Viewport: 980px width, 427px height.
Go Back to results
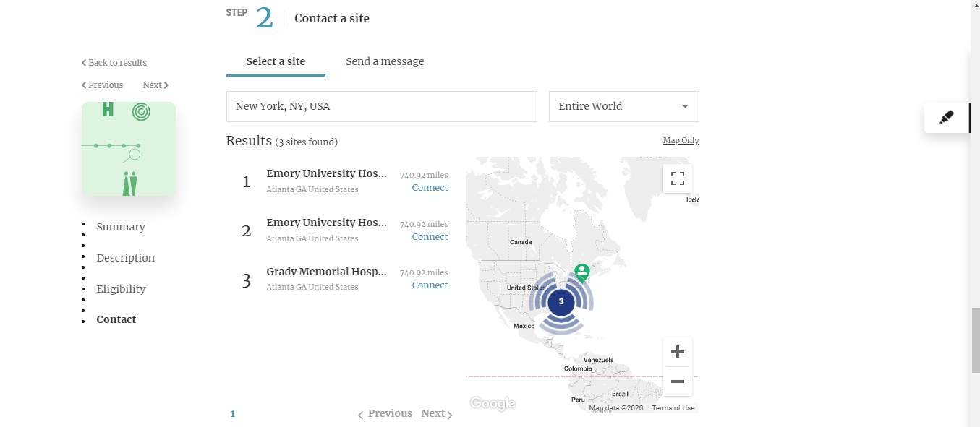[114, 63]
